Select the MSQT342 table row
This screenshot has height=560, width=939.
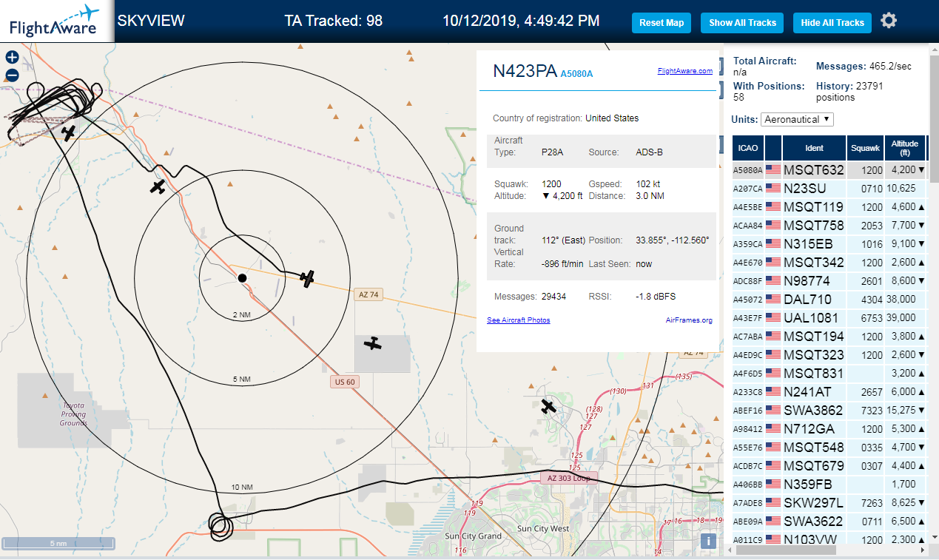[829, 263]
